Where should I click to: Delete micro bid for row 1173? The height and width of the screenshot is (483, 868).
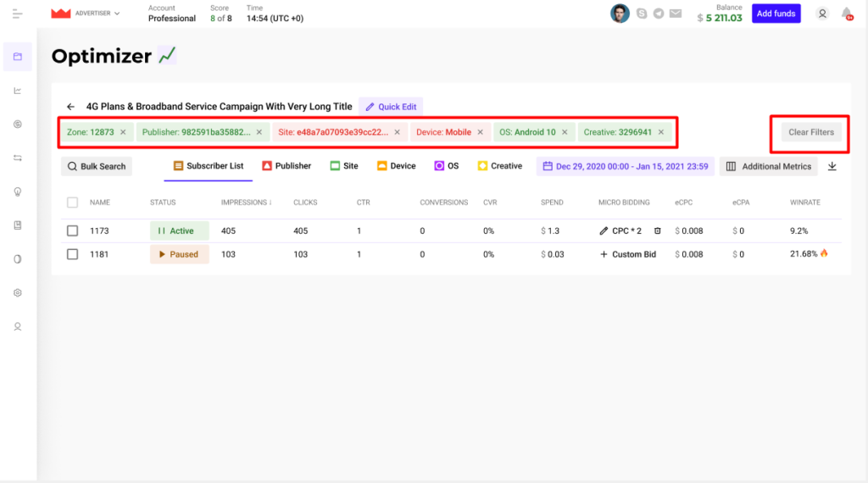(657, 230)
